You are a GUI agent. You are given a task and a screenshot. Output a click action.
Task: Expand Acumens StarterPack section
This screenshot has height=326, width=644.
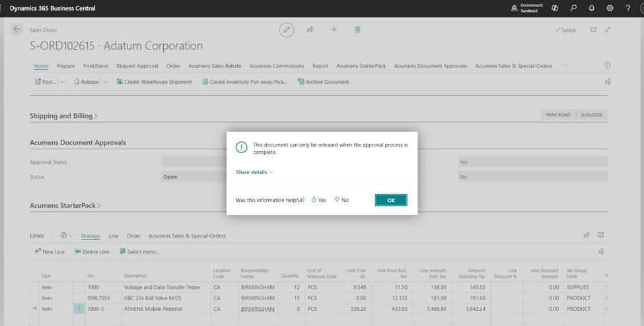point(65,205)
